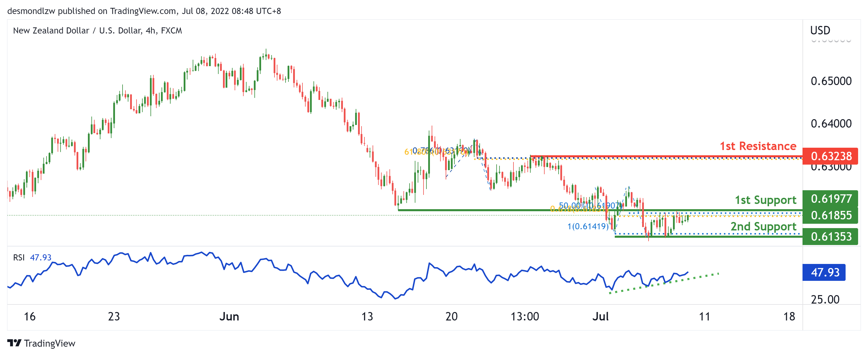868x356 pixels.
Task: Click the 0.65000 level on the price scale
Action: point(831,81)
